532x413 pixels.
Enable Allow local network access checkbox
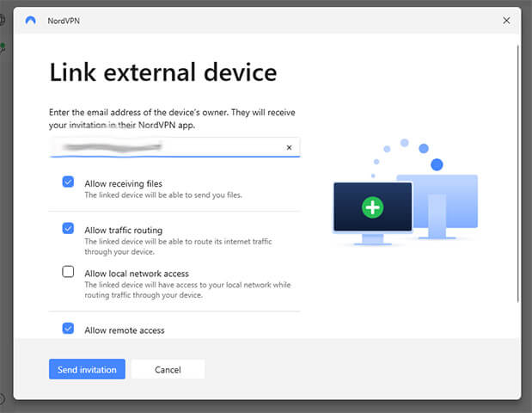(x=68, y=272)
